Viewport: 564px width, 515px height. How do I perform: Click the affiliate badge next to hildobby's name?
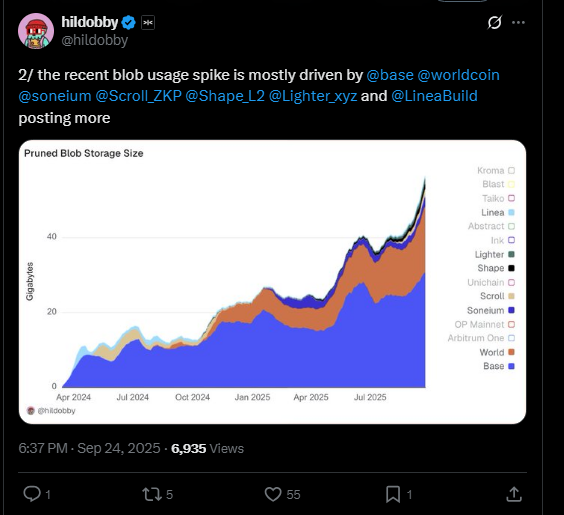click(x=148, y=23)
